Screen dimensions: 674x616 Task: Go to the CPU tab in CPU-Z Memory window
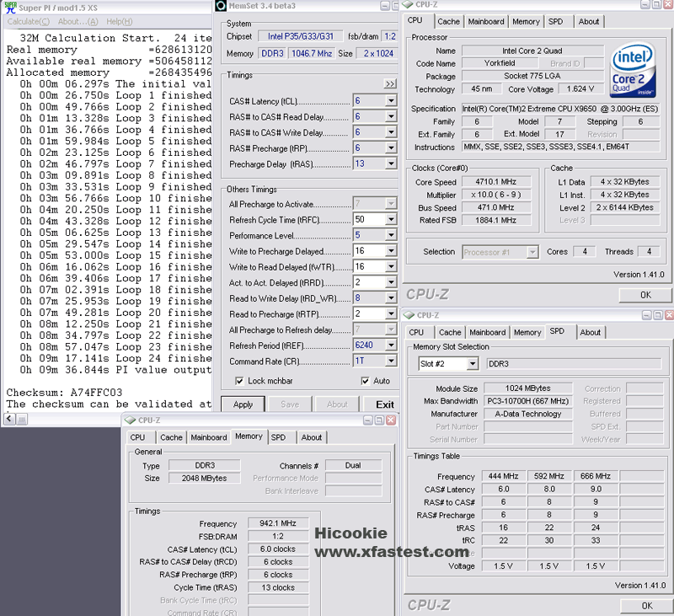coord(137,437)
